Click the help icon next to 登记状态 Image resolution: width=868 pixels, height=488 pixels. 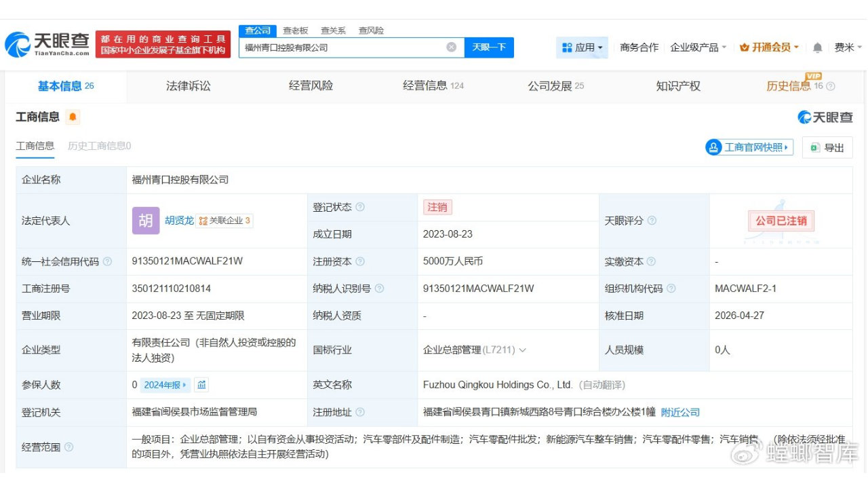point(360,207)
